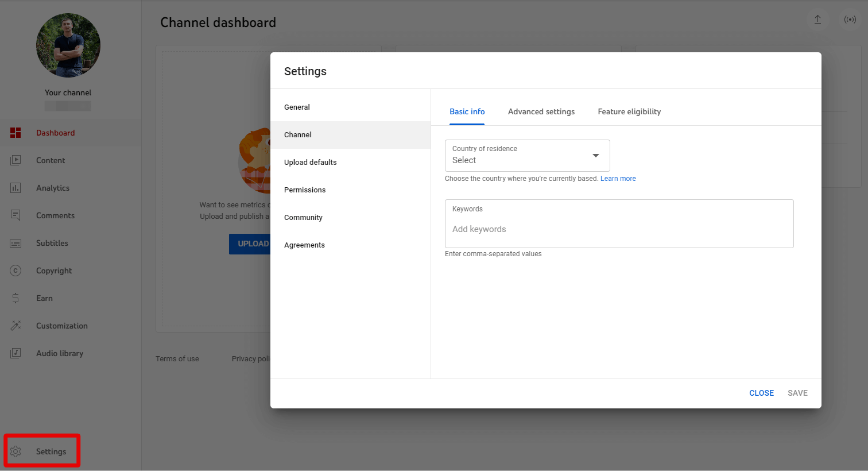Open the Feature eligibility tab
Image resolution: width=868 pixels, height=471 pixels.
(629, 111)
